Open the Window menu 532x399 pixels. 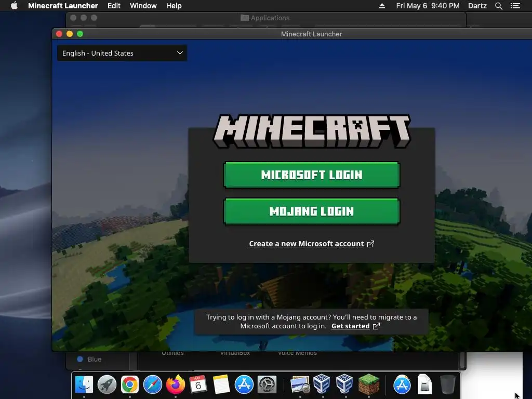tap(143, 6)
